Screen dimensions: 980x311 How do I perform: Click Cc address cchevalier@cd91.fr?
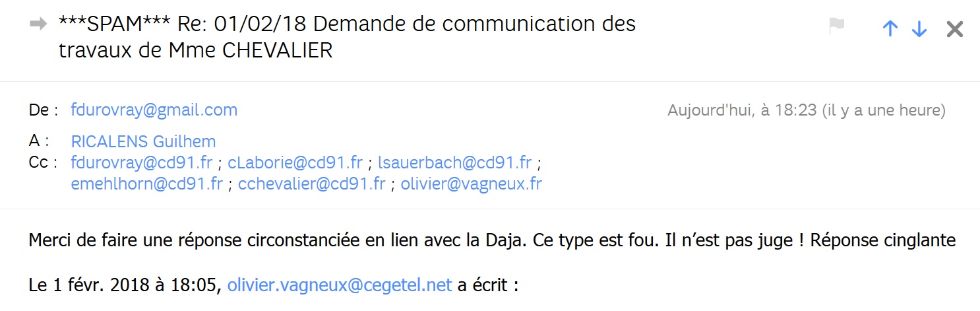[311, 184]
